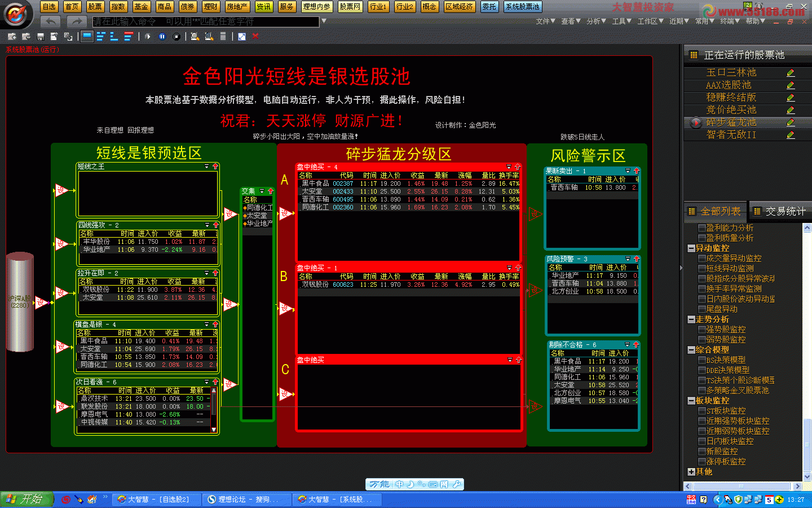Collapse the 走势分析 tree group

691,319
